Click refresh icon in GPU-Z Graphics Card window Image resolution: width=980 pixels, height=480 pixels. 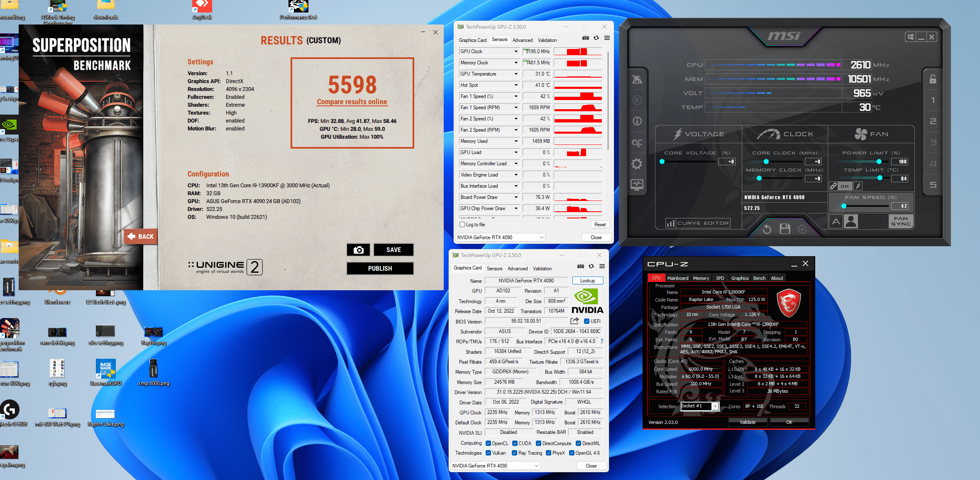coord(591,266)
